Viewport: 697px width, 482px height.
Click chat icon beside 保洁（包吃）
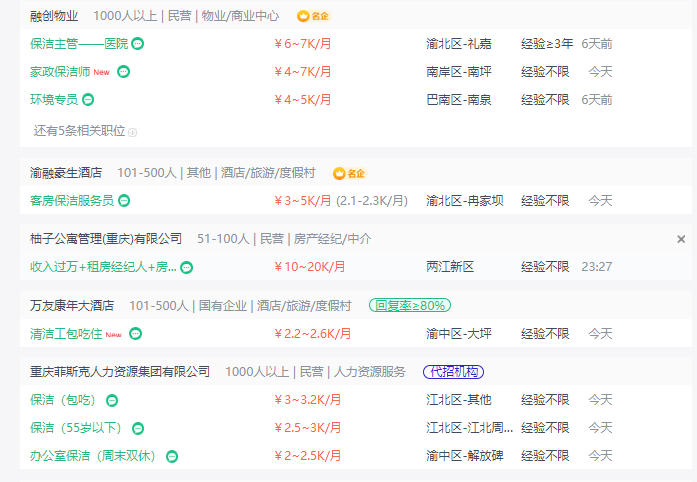(112, 401)
